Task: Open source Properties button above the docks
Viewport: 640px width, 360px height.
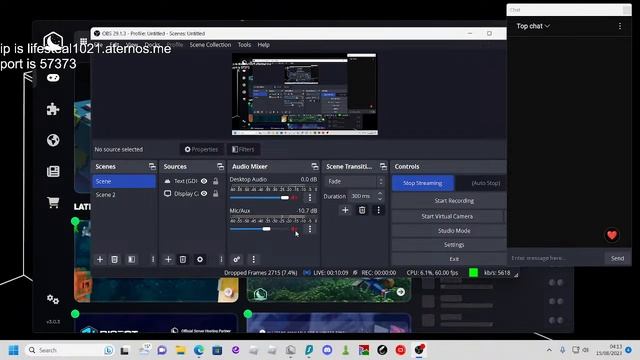Action: [x=201, y=149]
